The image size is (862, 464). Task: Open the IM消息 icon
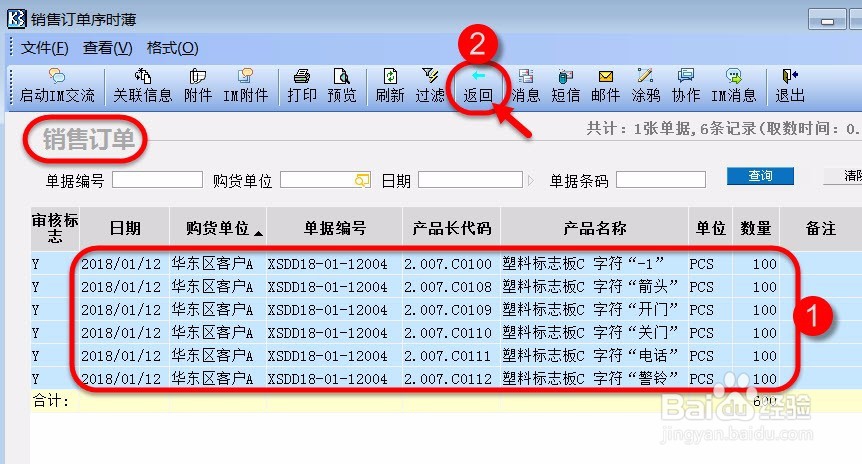coord(733,86)
